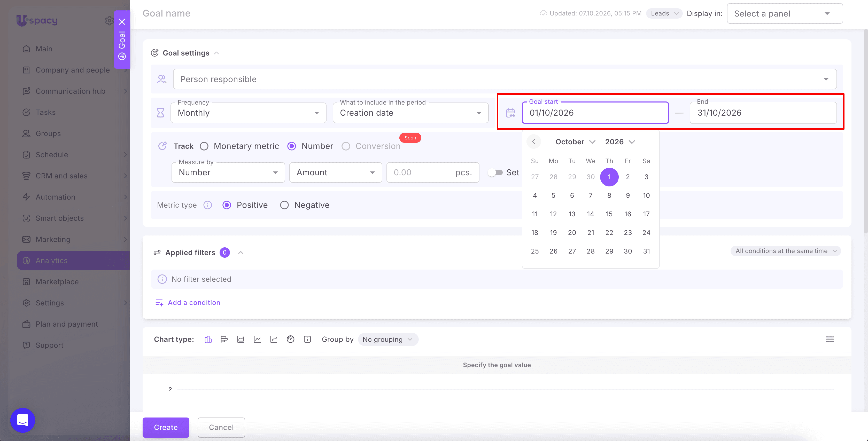Open the October month selector
Image resolution: width=868 pixels, height=441 pixels.
tap(575, 141)
